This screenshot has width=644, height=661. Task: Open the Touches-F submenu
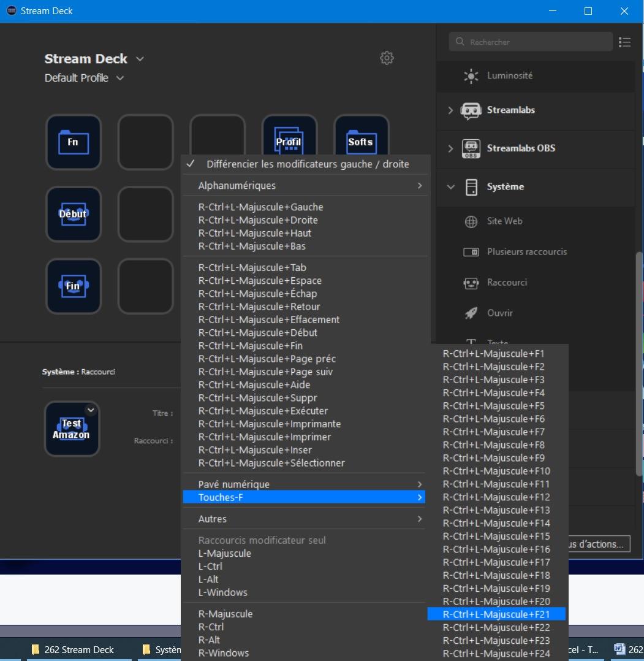(x=304, y=497)
